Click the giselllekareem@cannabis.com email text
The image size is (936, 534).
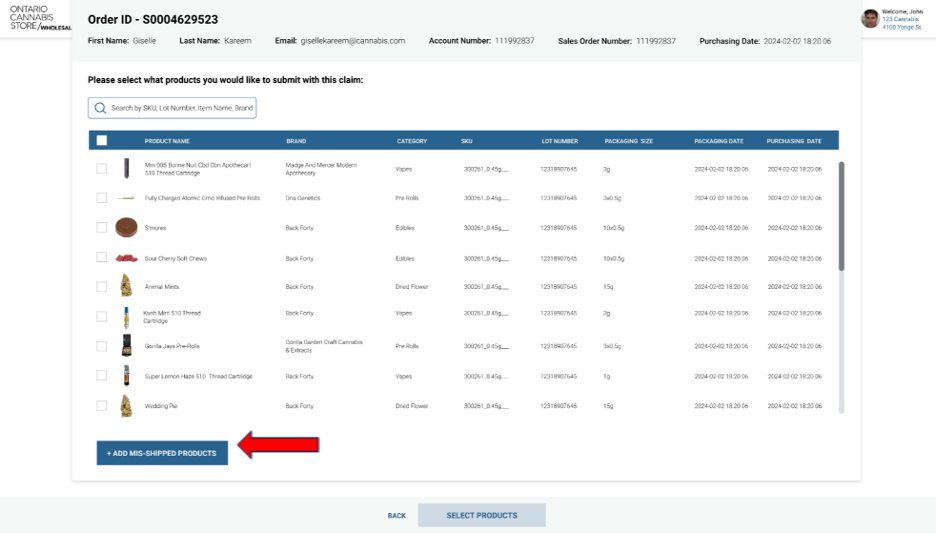pos(353,41)
